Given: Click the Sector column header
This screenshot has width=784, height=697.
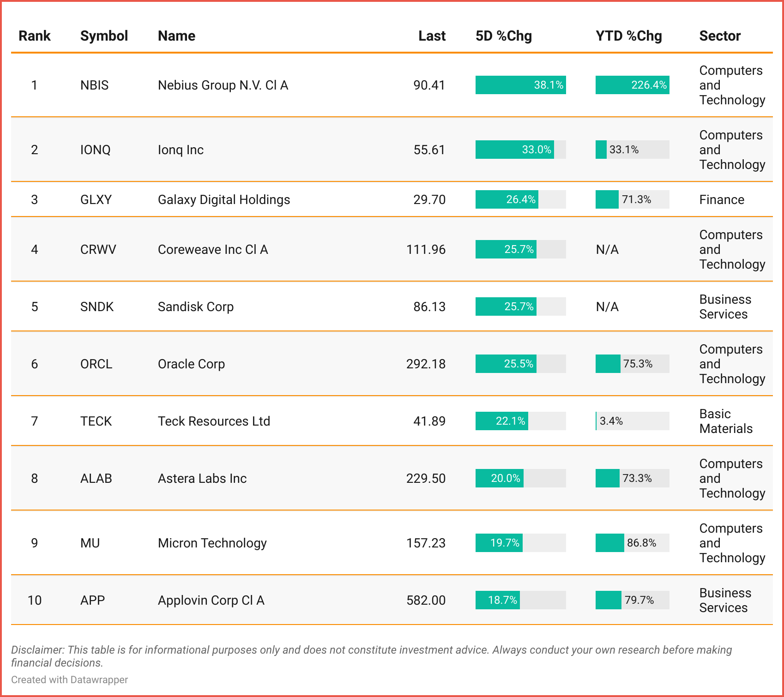Looking at the screenshot, I should (x=719, y=36).
